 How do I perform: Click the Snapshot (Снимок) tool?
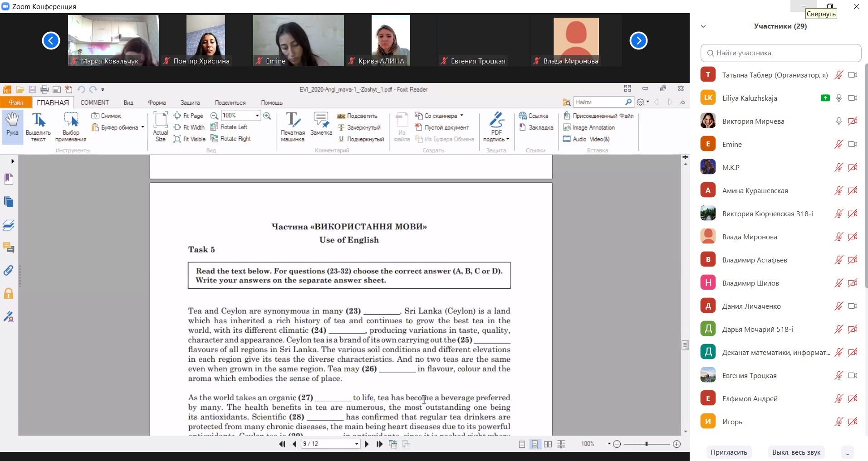point(106,116)
